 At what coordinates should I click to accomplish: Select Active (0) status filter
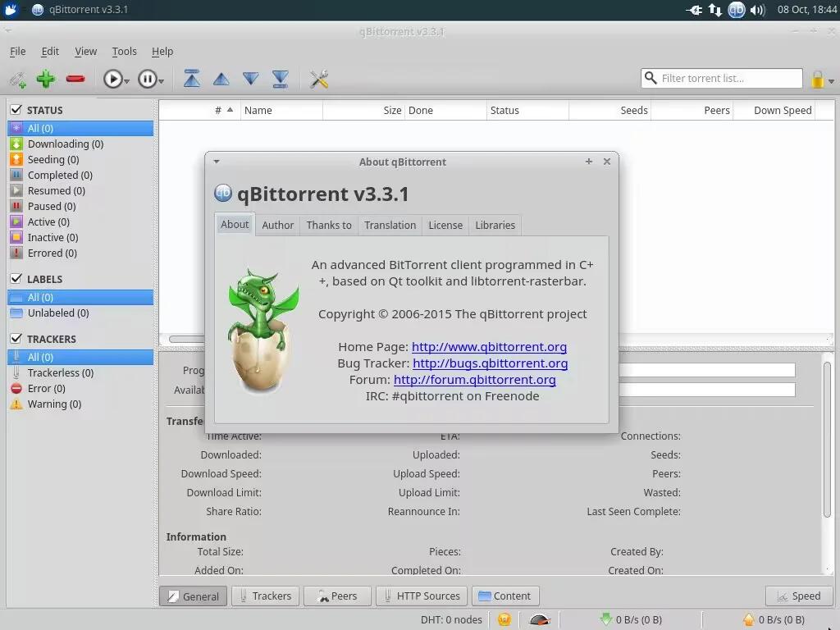pos(80,221)
